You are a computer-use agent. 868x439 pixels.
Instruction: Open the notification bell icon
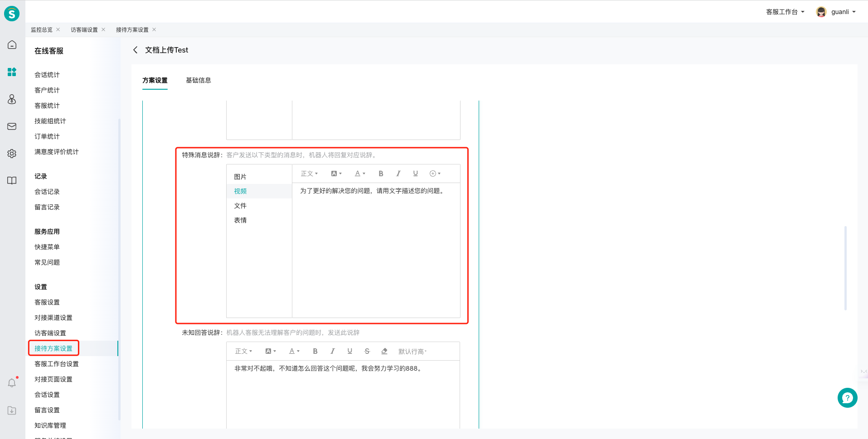pyautogui.click(x=12, y=383)
